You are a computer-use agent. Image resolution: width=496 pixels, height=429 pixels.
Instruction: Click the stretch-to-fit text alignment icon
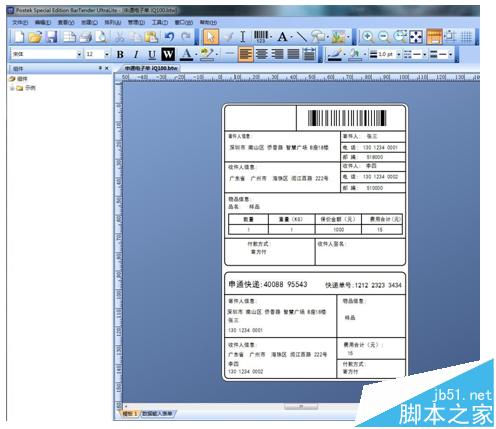tap(310, 54)
